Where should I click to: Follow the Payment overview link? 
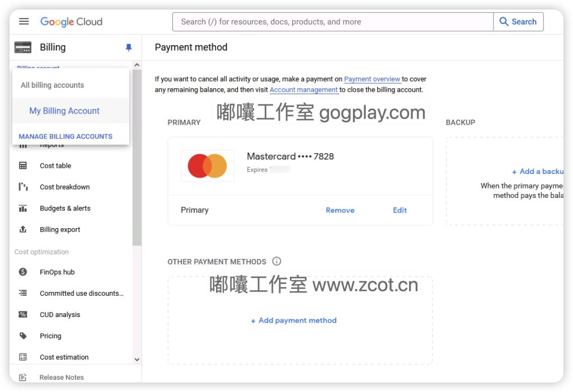372,79
